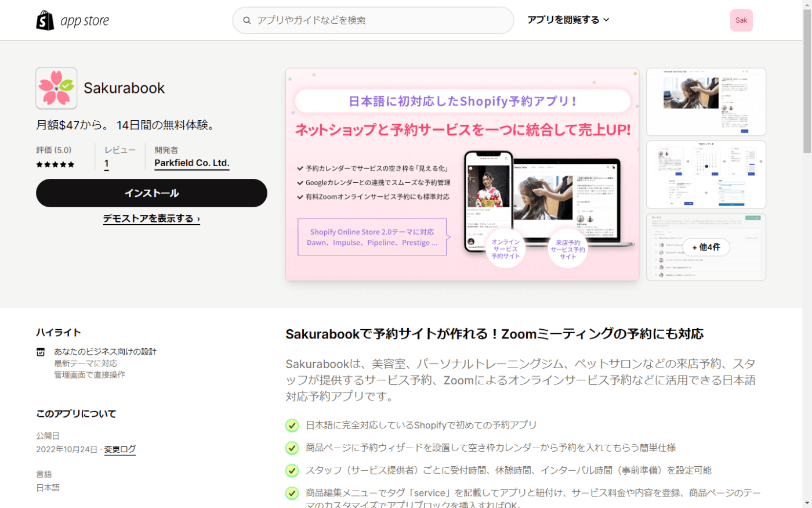Click the shopping bag highlight icon
Image resolution: width=812 pixels, height=508 pixels.
(40, 351)
